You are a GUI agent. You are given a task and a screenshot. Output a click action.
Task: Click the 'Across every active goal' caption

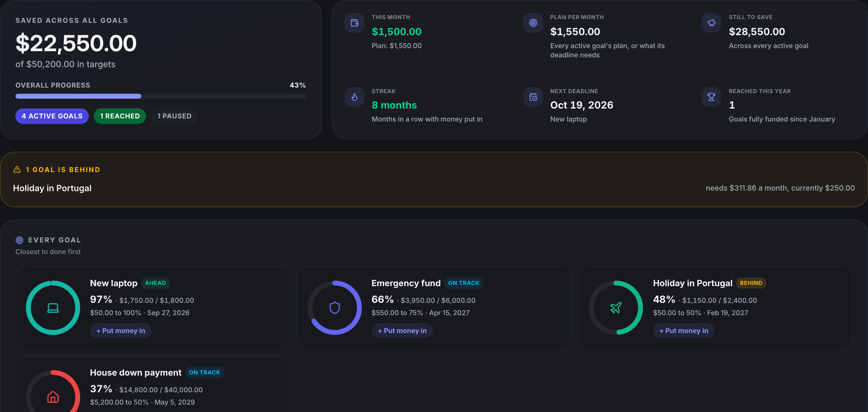[768, 46]
